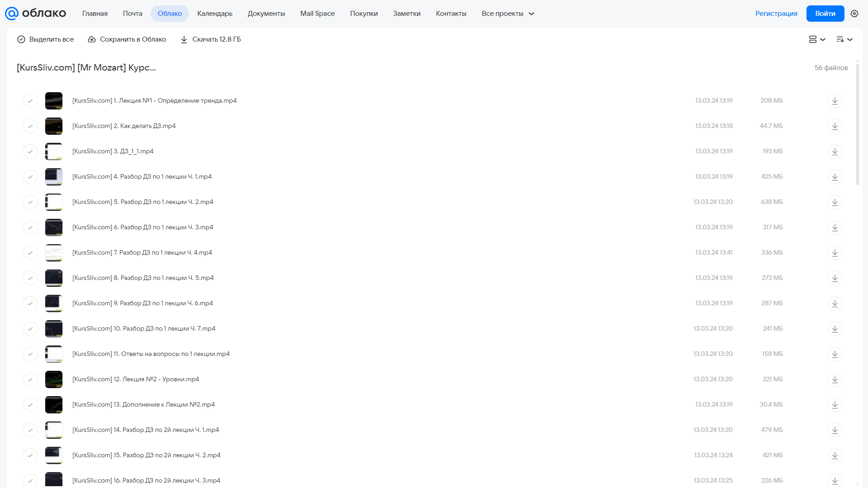Click the file list vertical scrollbar
Viewport: 868px width, 488px height.
click(858, 124)
